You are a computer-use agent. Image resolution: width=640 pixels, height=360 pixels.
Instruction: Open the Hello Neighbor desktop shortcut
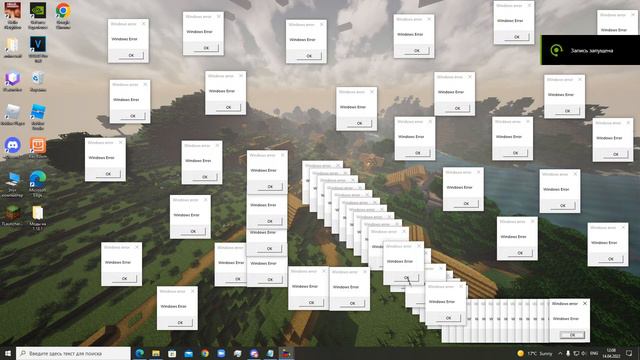coord(13,16)
